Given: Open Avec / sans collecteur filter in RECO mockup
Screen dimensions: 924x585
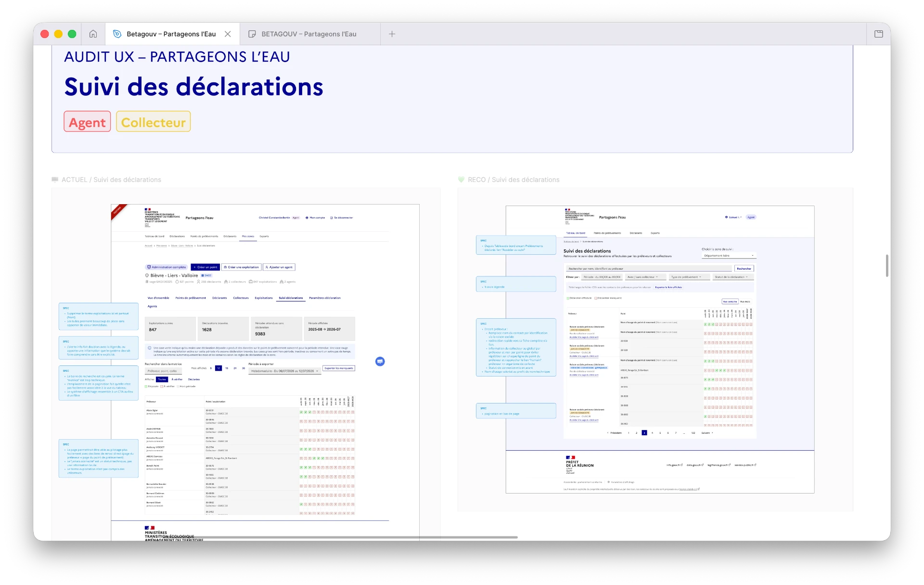Looking at the screenshot, I should pyautogui.click(x=645, y=277).
